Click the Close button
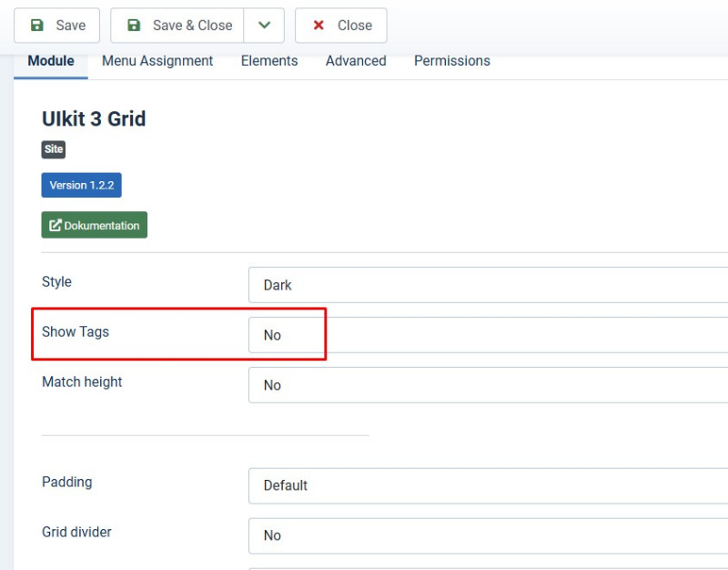728x570 pixels. click(x=340, y=25)
